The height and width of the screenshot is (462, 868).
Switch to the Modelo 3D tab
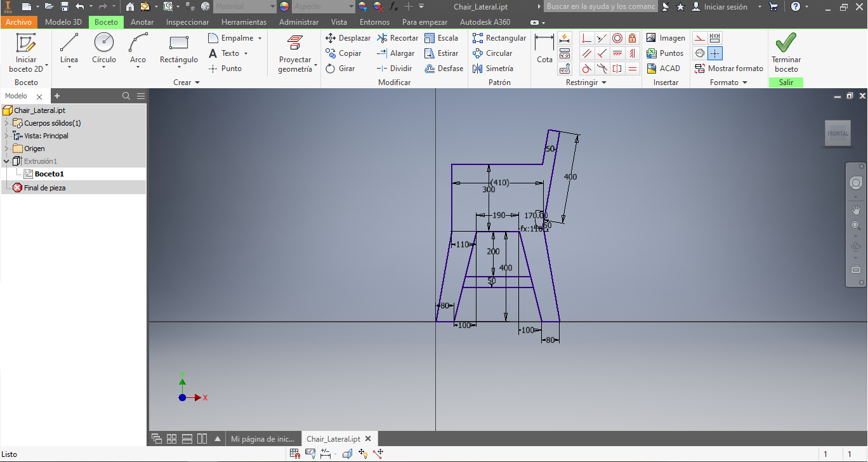63,22
